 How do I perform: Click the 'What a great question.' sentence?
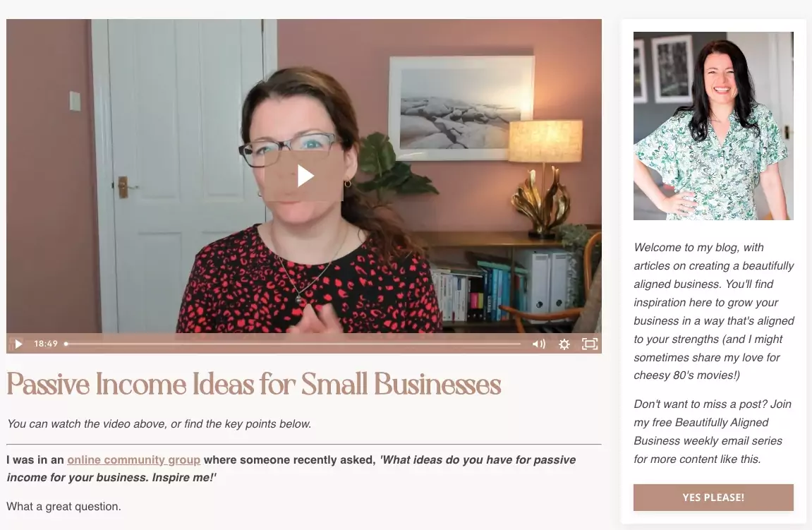63,506
